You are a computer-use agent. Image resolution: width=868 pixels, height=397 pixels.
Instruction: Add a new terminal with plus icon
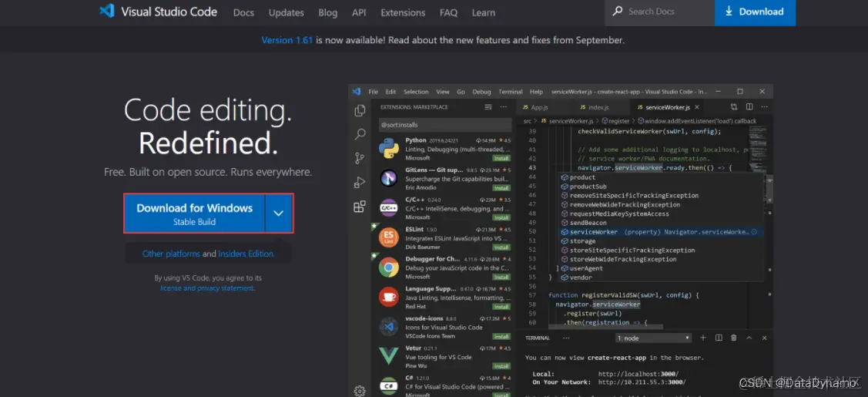[x=703, y=338]
